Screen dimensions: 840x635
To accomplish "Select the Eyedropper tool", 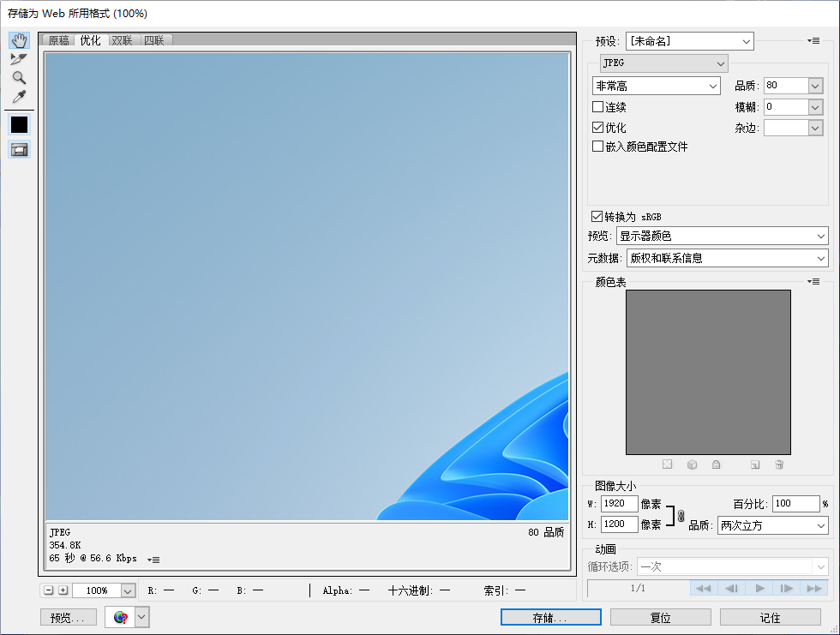I will click(x=19, y=96).
